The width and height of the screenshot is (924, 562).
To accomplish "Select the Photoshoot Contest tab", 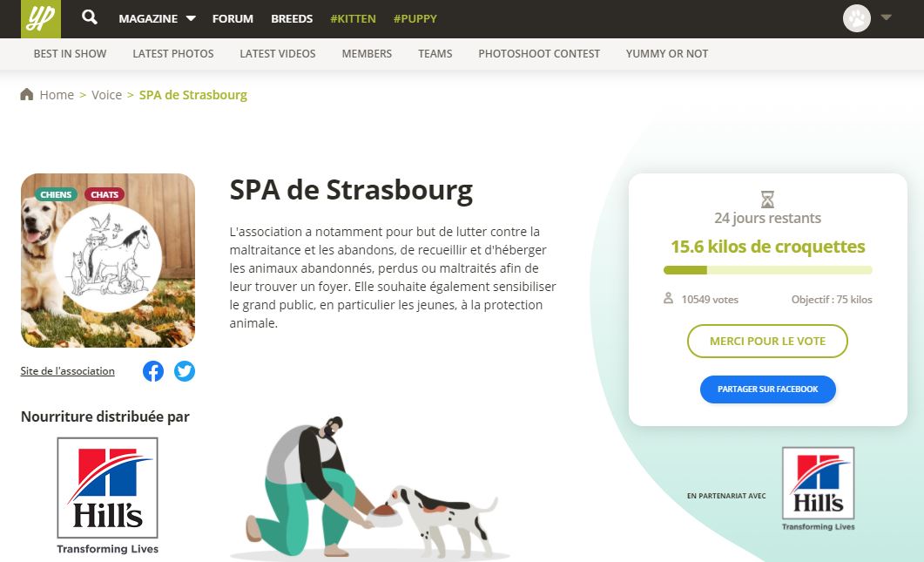I will 538,54.
